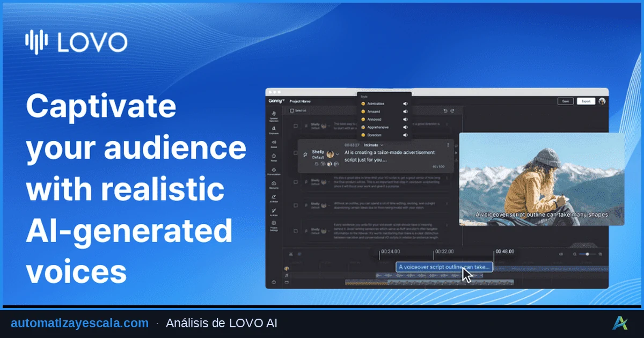This screenshot has width=644, height=338.
Task: Preview the Annoyed style speaker icon
Action: point(405,119)
